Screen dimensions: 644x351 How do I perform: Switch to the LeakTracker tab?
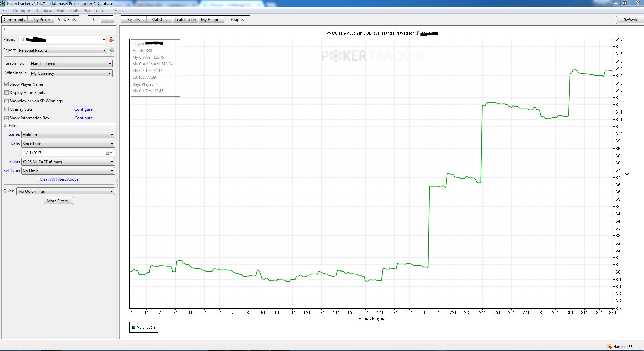pos(185,20)
